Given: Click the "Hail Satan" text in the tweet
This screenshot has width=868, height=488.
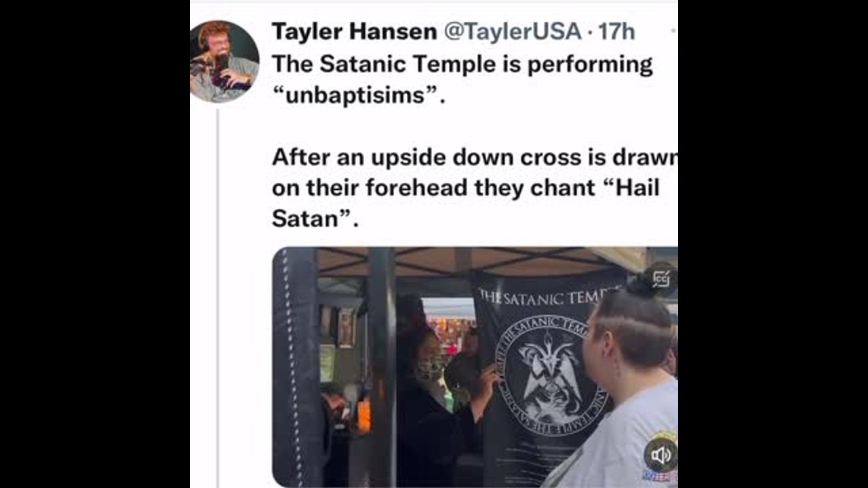Looking at the screenshot, I should tap(466, 202).
